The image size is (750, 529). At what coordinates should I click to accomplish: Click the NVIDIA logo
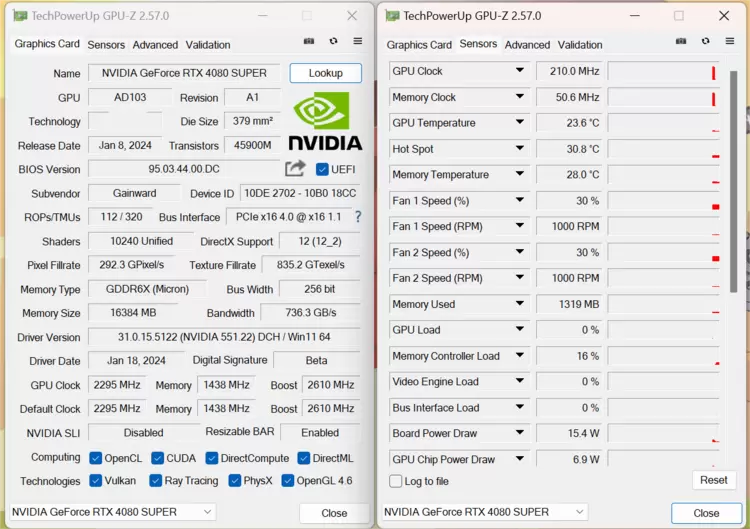point(325,122)
